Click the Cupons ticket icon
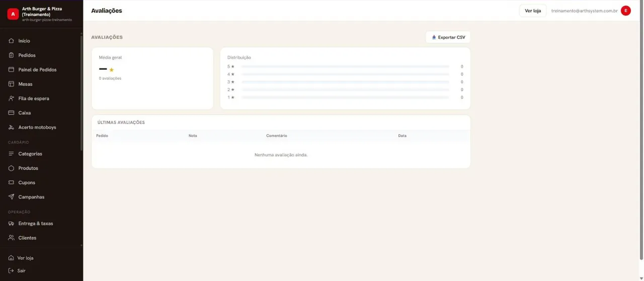 [11, 182]
